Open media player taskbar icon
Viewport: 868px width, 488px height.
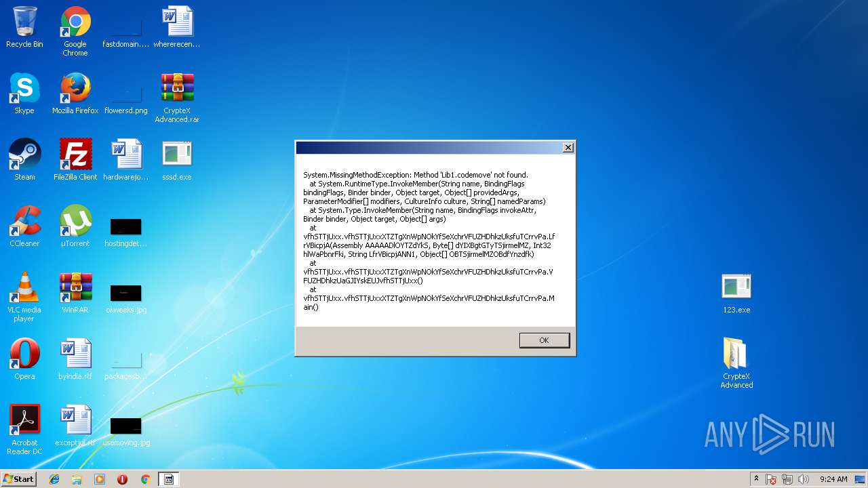(x=100, y=479)
